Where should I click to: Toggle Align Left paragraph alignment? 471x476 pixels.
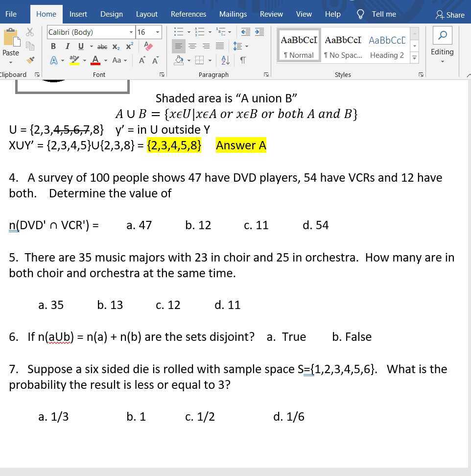[x=178, y=46]
